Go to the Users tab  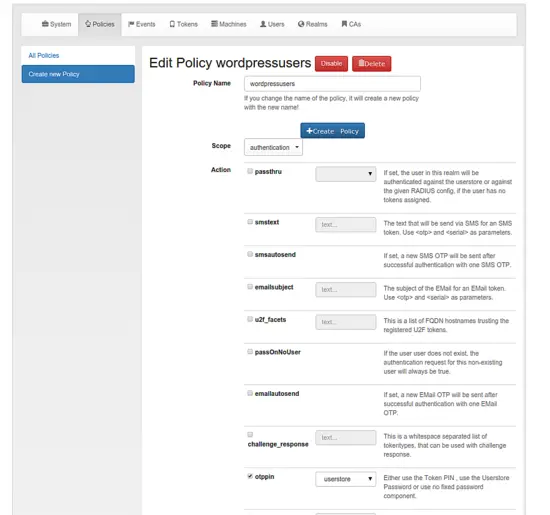(272, 24)
